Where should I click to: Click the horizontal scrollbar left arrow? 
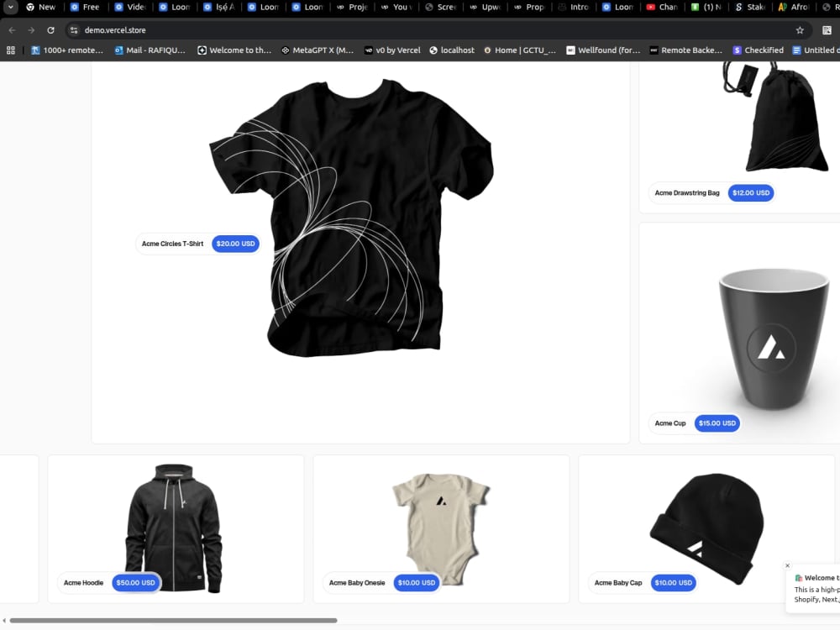[3, 621]
